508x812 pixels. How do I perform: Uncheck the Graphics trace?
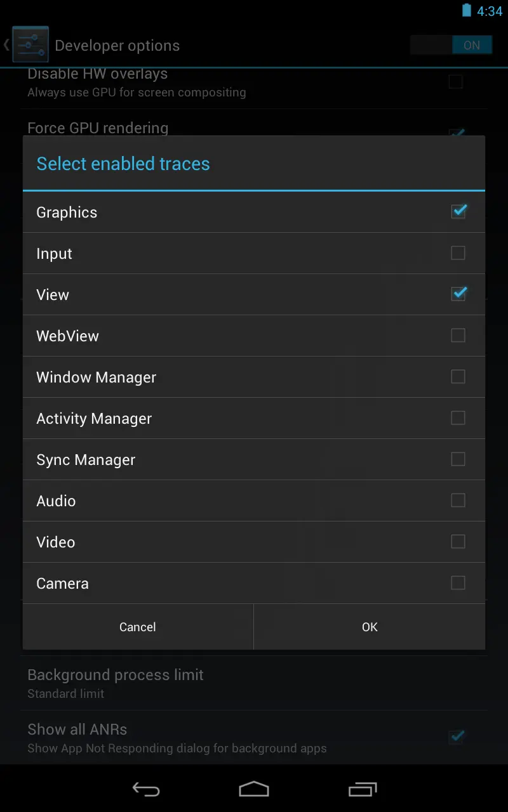point(458,212)
